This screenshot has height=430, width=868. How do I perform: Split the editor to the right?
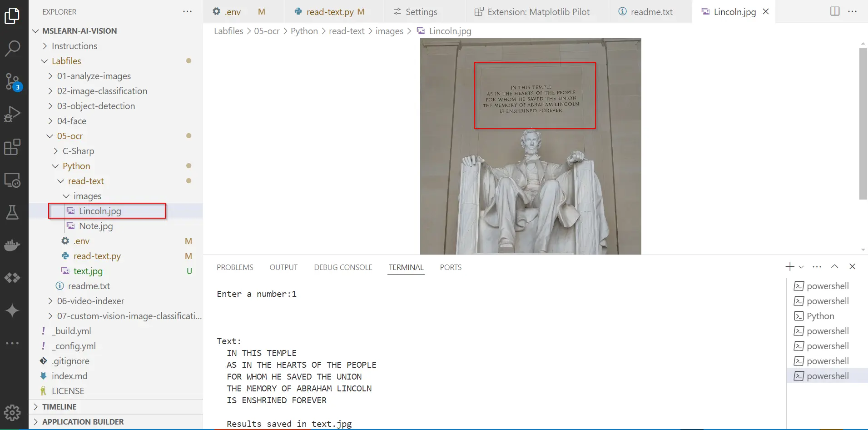tap(835, 11)
